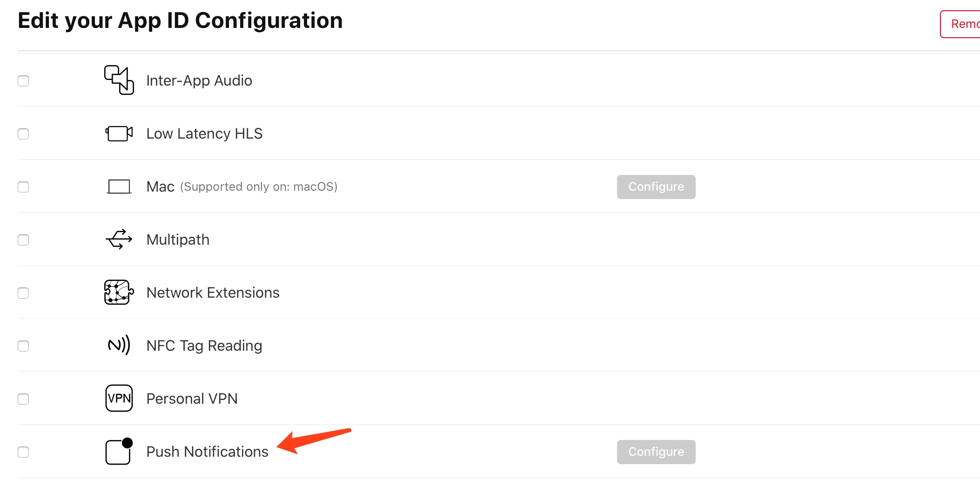Click the Push Notifications label text
The height and width of the screenshot is (480, 980).
point(207,452)
